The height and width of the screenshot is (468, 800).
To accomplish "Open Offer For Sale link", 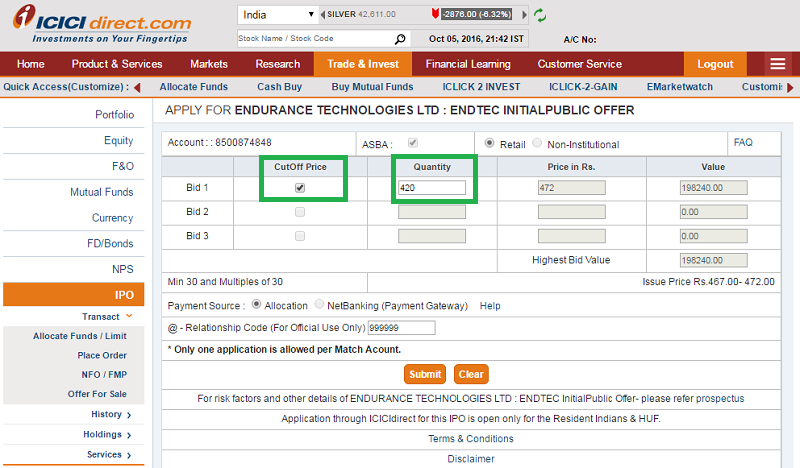I will pos(97,394).
